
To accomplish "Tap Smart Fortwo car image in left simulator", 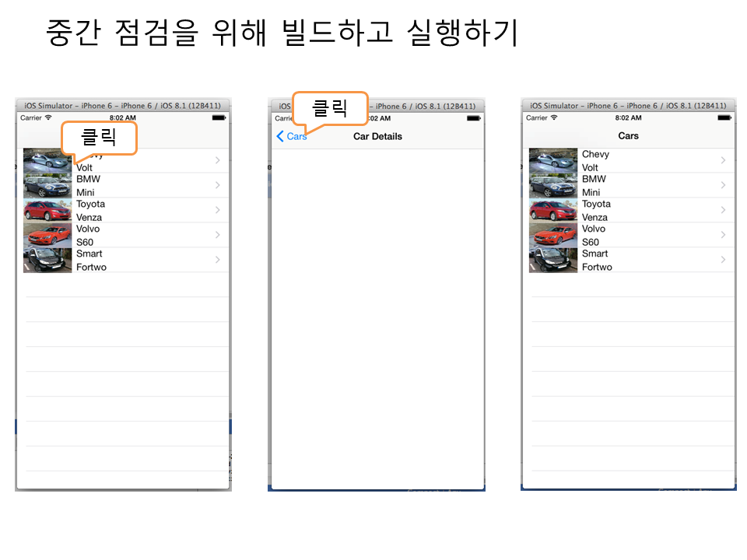I will (47, 260).
